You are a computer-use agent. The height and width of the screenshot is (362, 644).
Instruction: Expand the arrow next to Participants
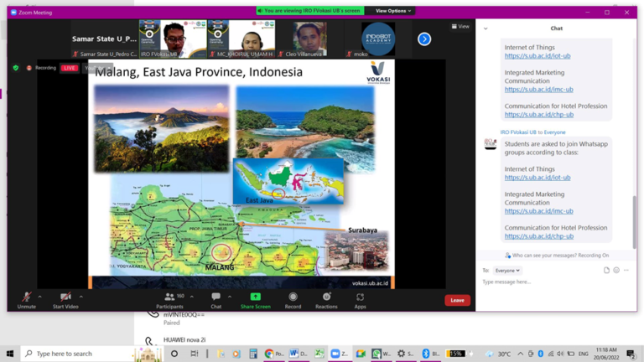coord(192,297)
